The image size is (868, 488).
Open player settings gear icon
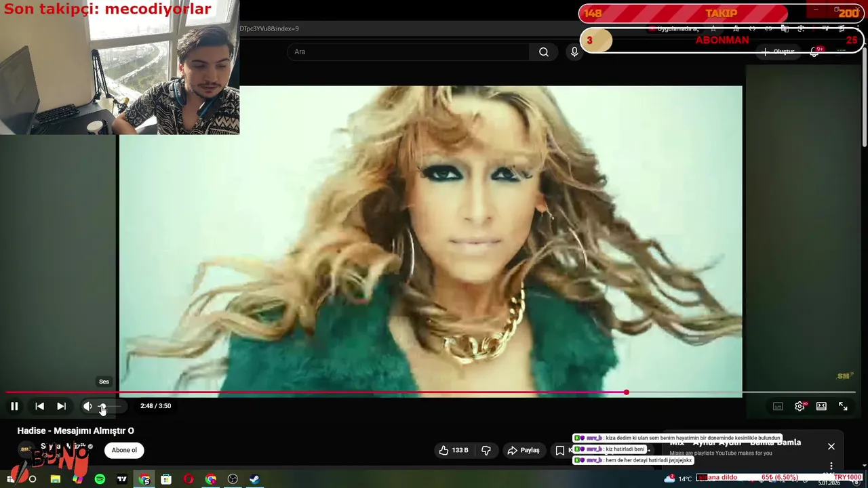(800, 406)
